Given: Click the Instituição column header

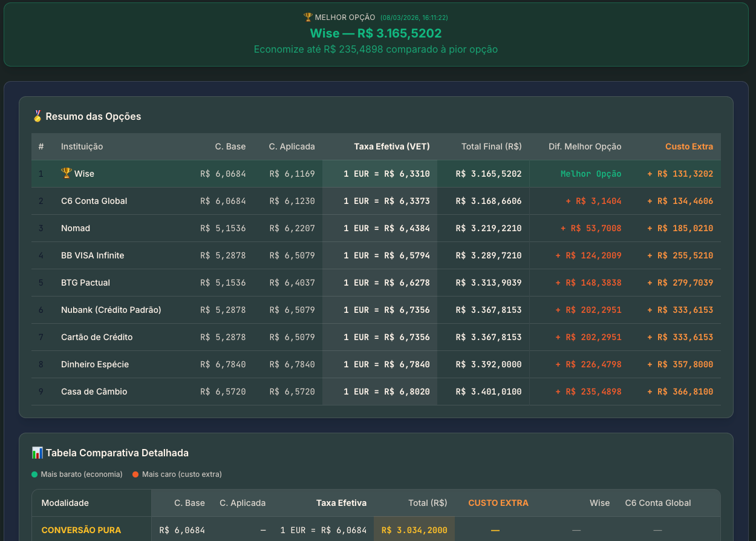Looking at the screenshot, I should (x=82, y=146).
